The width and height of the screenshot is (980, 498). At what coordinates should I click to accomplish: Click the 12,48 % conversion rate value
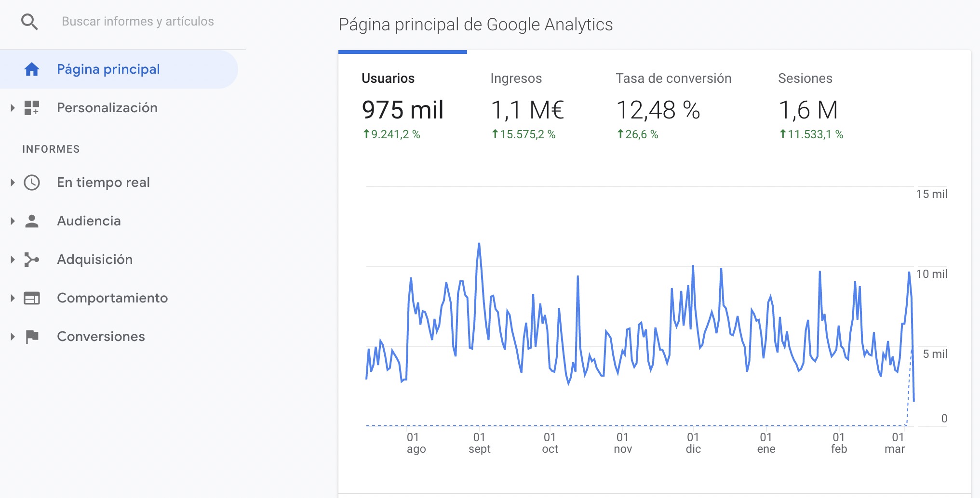pyautogui.click(x=658, y=110)
